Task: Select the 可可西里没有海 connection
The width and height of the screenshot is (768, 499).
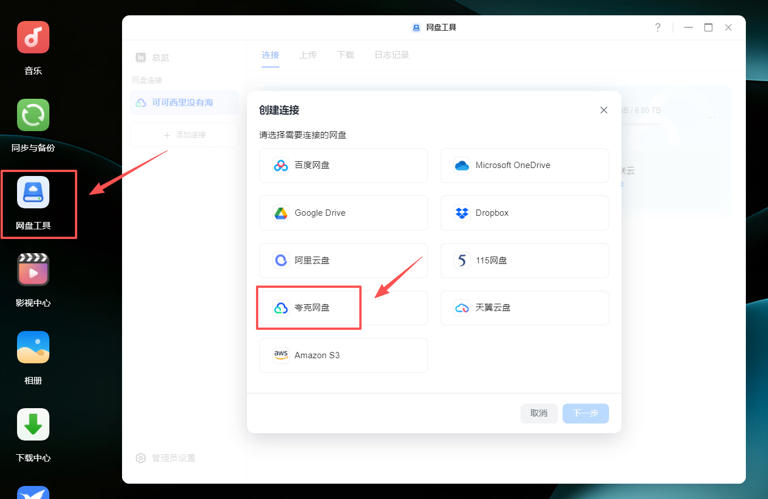Action: coord(185,103)
